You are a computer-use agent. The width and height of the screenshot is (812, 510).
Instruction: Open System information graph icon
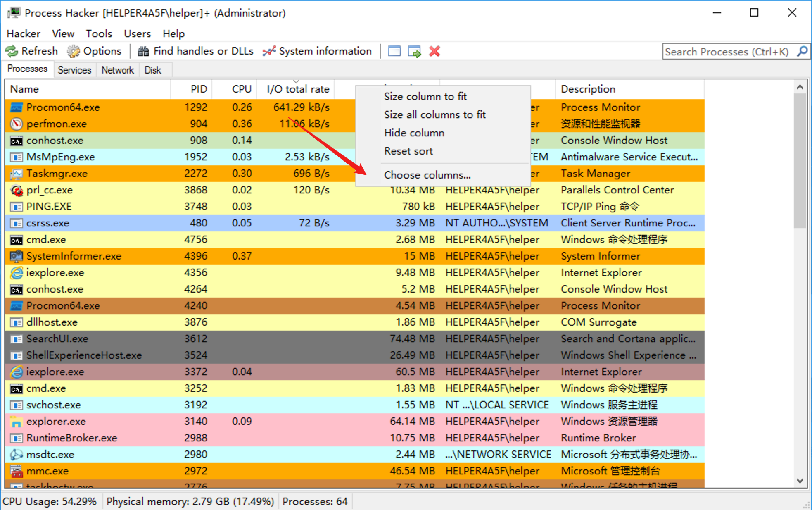pos(269,51)
